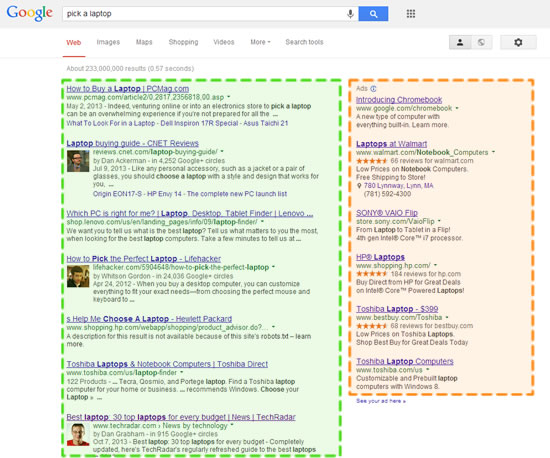Click the microphone voice search icon
550x458 pixels.
click(350, 14)
